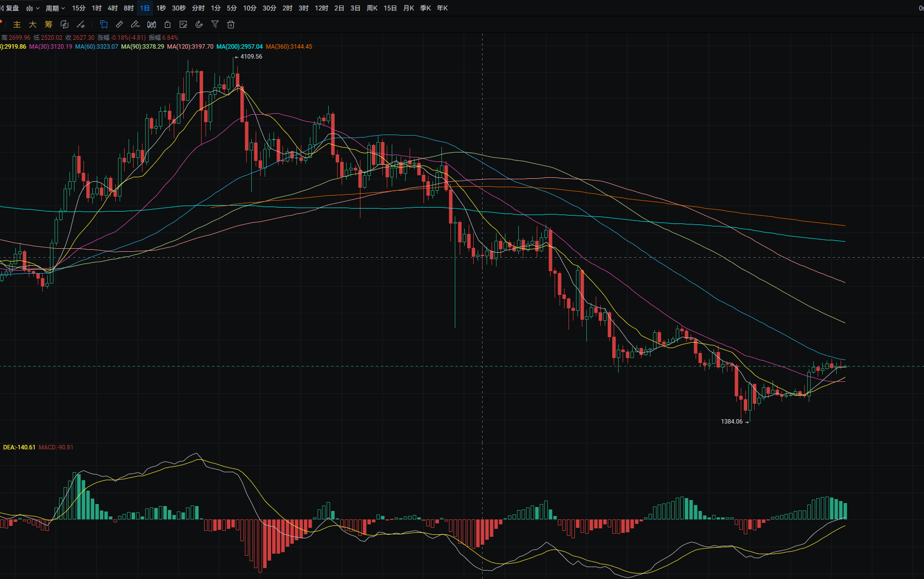Click the paperclip attachment icon
Viewport: 924px width, 579px height.
coord(199,24)
